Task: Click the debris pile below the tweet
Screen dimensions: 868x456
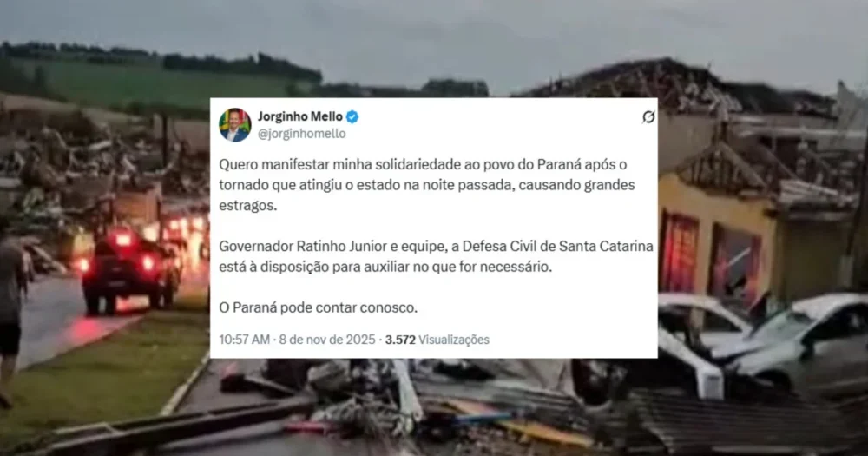Action: click(421, 405)
